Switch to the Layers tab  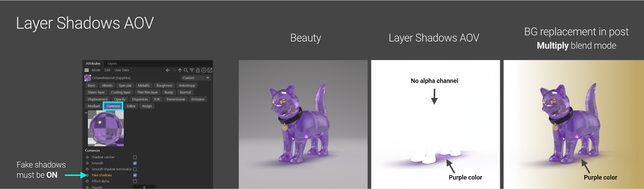tap(112, 64)
